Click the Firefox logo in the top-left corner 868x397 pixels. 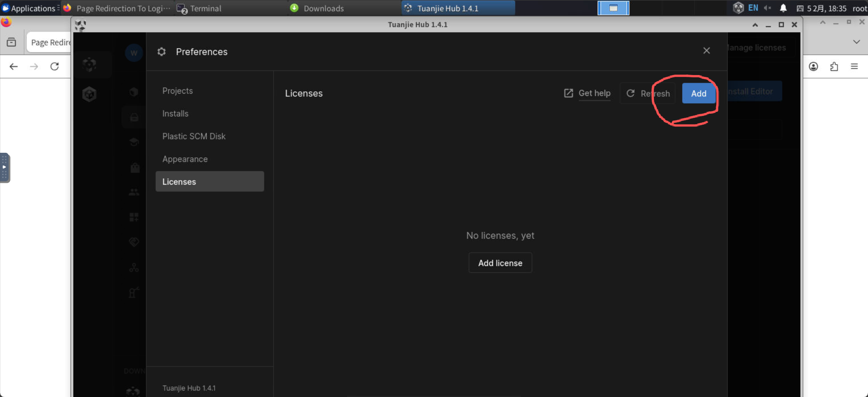click(6, 22)
